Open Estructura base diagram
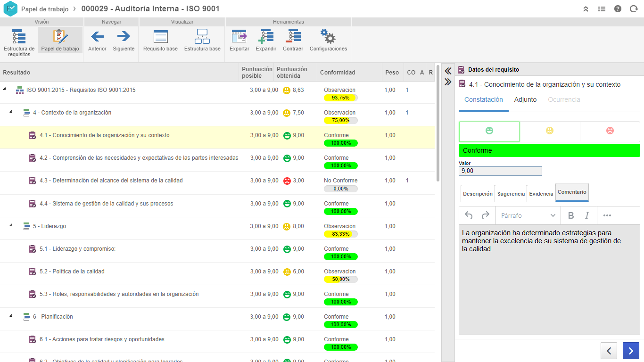 pos(202,40)
